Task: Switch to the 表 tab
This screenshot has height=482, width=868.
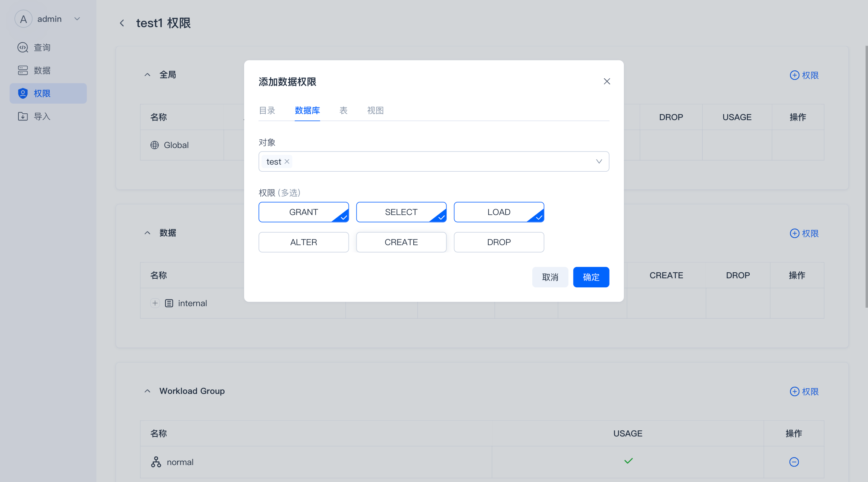Action: (343, 110)
